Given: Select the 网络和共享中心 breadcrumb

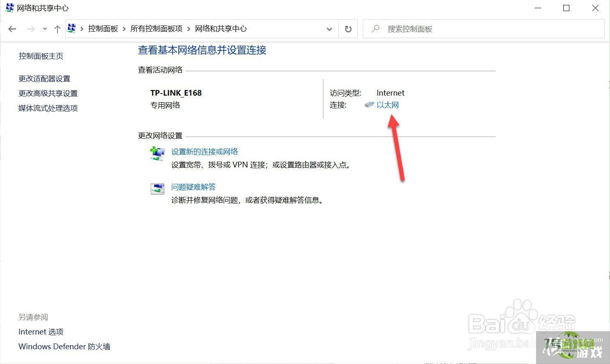Looking at the screenshot, I should (221, 29).
